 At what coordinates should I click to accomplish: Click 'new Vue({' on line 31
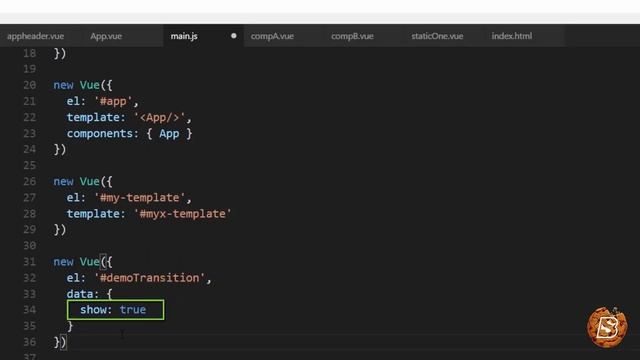[x=83, y=262]
